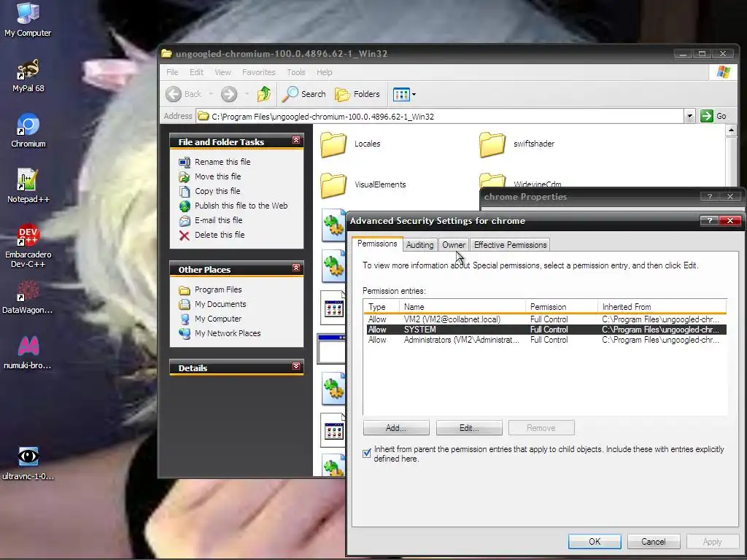This screenshot has width=747, height=560.
Task: Open the Forward history dropdown arrow
Action: coord(247,94)
